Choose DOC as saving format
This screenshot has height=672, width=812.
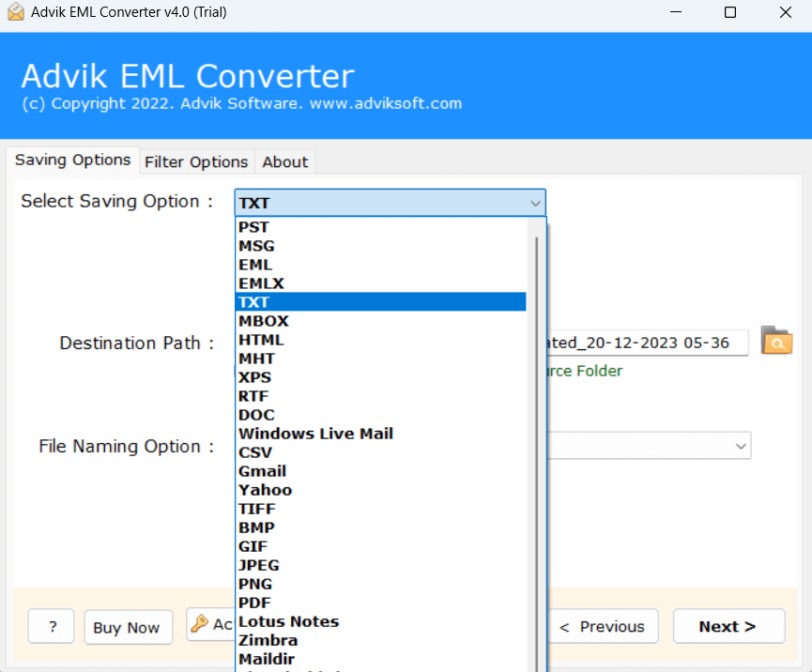point(380,415)
